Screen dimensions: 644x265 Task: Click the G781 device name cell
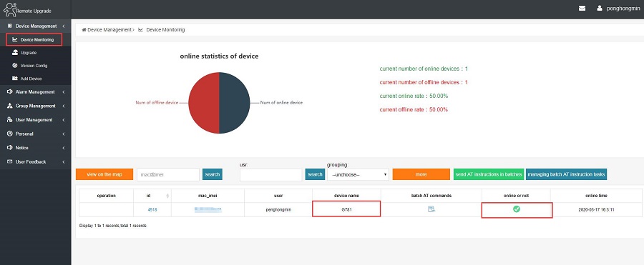(346, 209)
